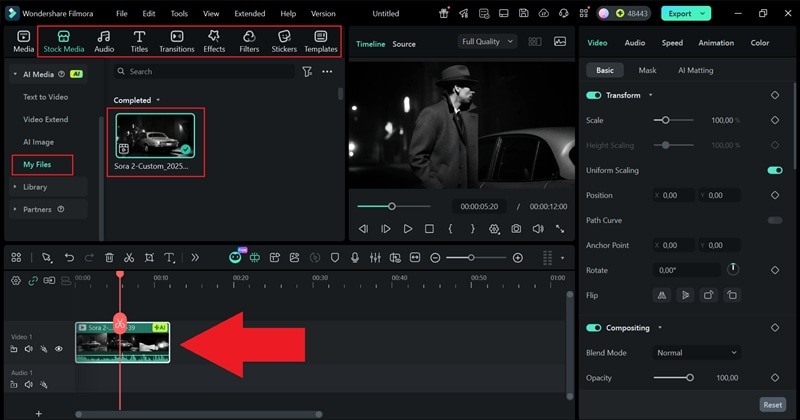
Task: Click the flip horizontal icon
Action: click(662, 295)
